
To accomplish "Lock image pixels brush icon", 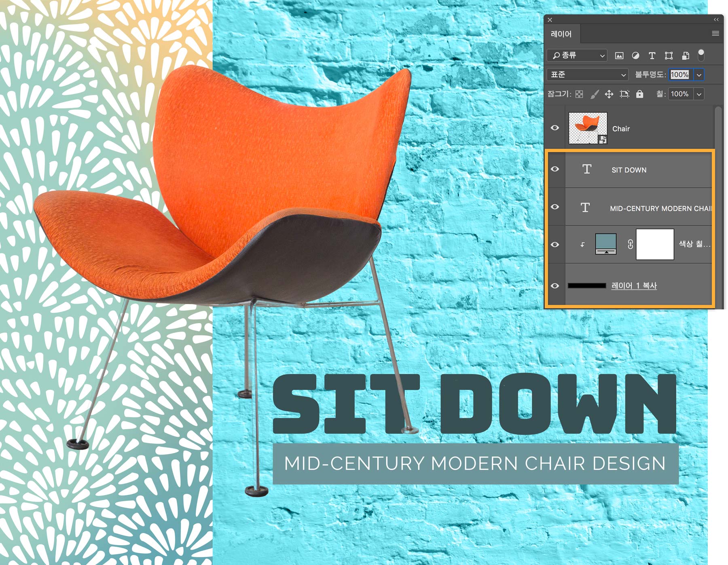I will (x=595, y=94).
